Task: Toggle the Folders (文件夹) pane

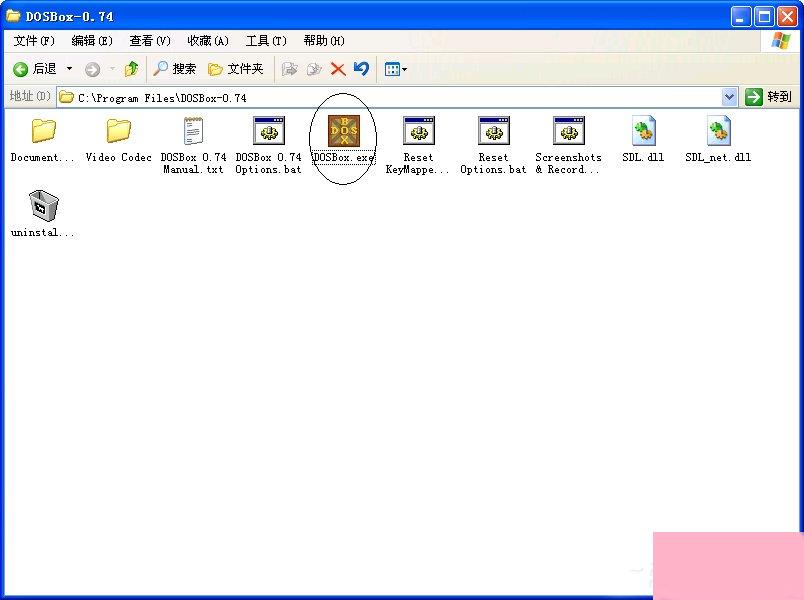Action: pyautogui.click(x=236, y=69)
